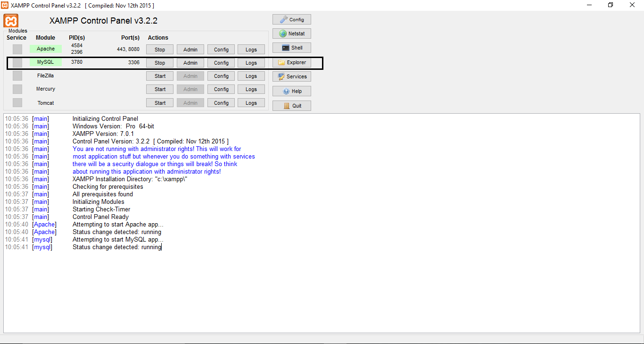
Task: Open Apache Logs menu
Action: click(251, 50)
